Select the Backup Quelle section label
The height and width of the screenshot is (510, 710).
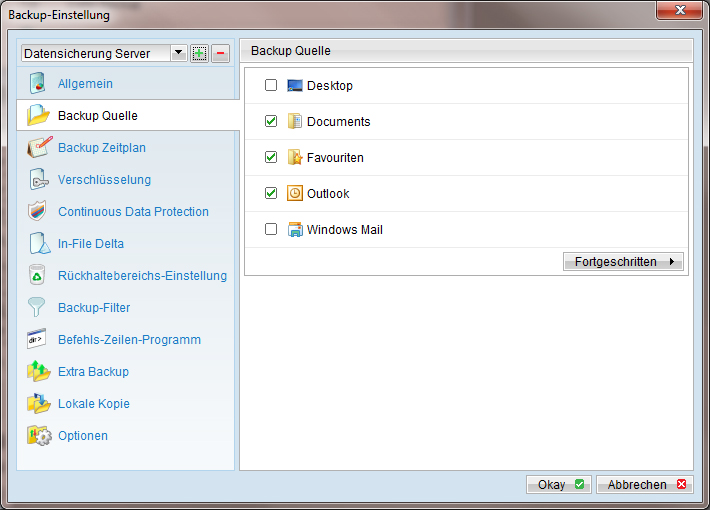pyautogui.click(x=98, y=115)
